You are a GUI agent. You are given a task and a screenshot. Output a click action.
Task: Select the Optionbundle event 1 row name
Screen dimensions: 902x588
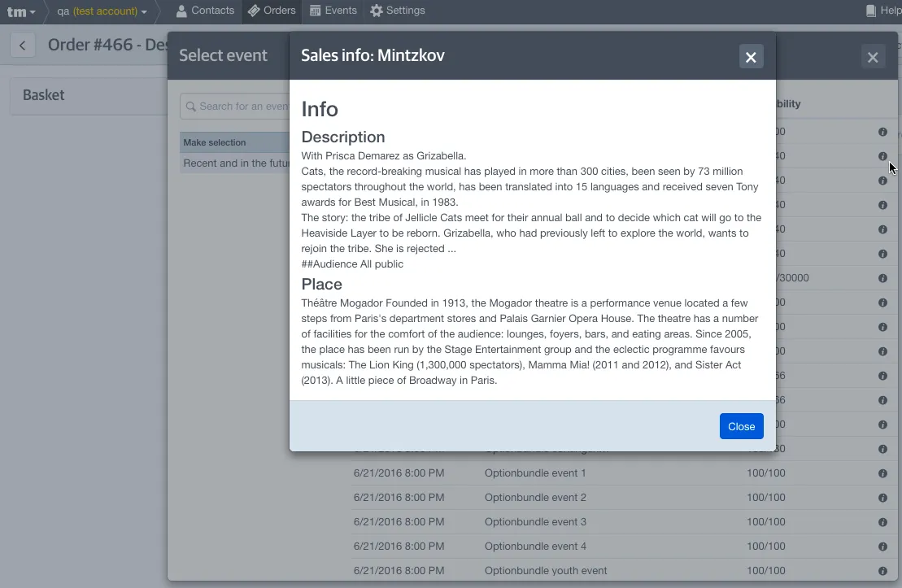point(535,473)
